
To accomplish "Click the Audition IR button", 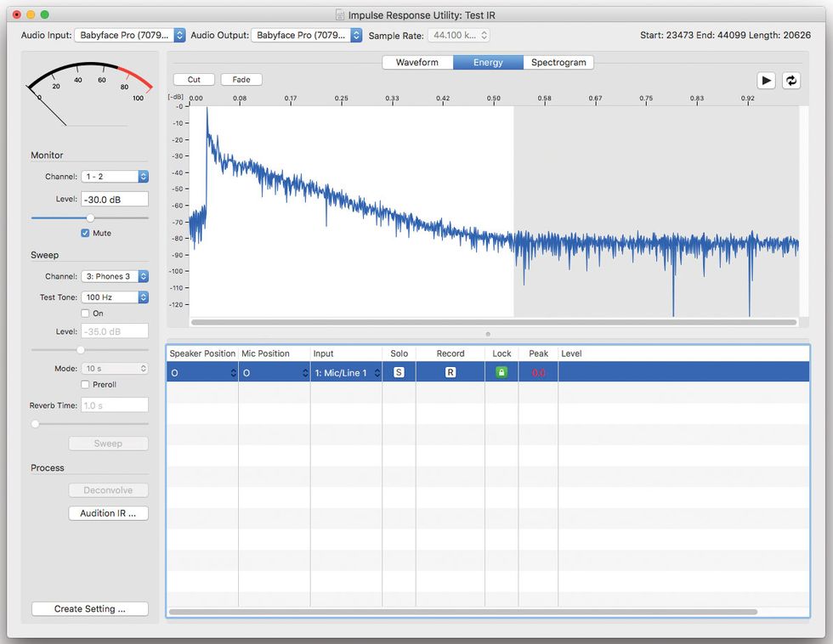I will [108, 513].
